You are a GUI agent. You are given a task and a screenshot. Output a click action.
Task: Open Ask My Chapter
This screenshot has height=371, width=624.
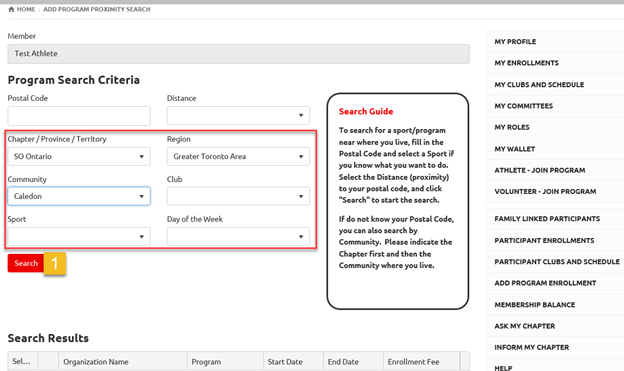click(x=525, y=326)
